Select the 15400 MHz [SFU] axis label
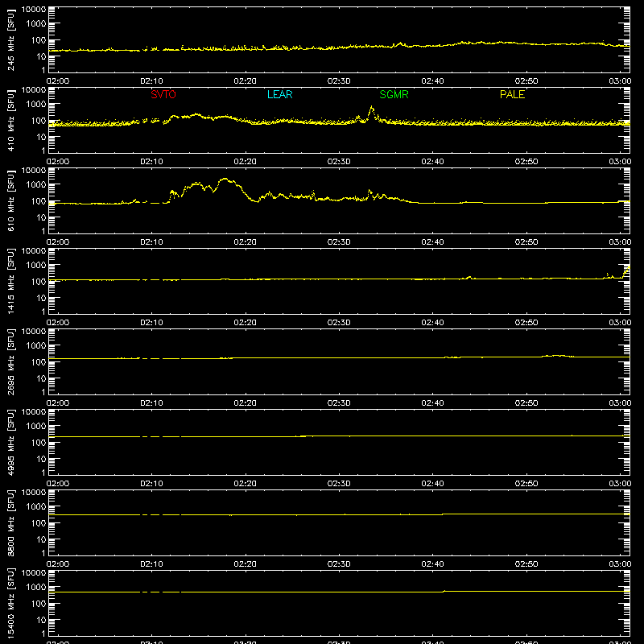The height and width of the screenshot is (644, 644). point(10,604)
